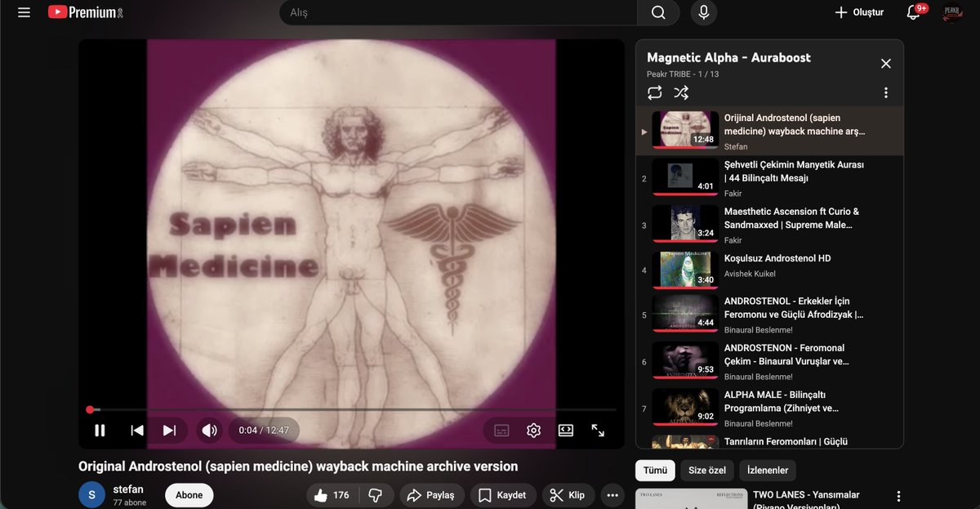
Task: Share with Paylaş button
Action: (x=432, y=495)
